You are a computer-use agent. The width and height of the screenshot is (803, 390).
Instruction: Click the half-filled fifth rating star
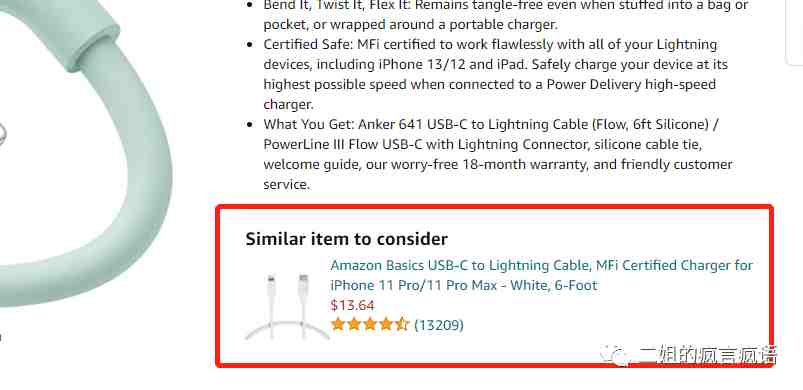[402, 324]
